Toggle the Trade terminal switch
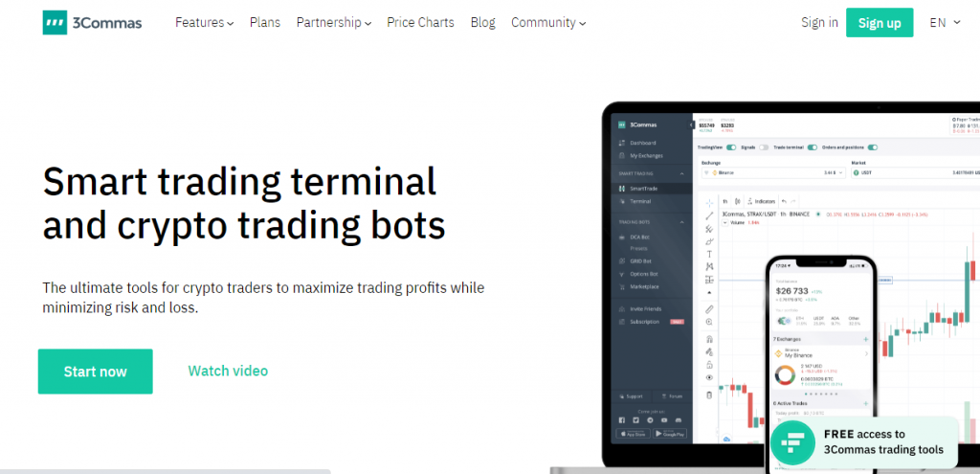Viewport: 980px width, 474px height. pyautogui.click(x=812, y=147)
